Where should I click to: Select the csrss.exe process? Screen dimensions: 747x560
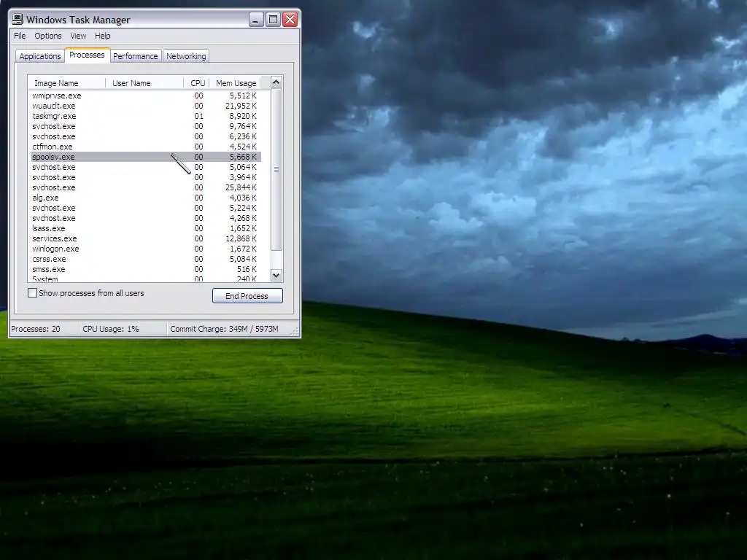tap(146, 259)
